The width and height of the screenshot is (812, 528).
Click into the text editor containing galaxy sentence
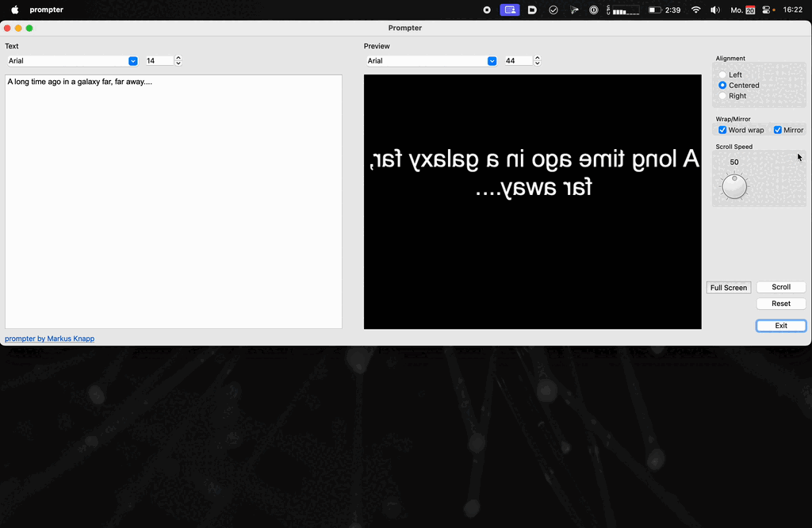tap(174, 201)
